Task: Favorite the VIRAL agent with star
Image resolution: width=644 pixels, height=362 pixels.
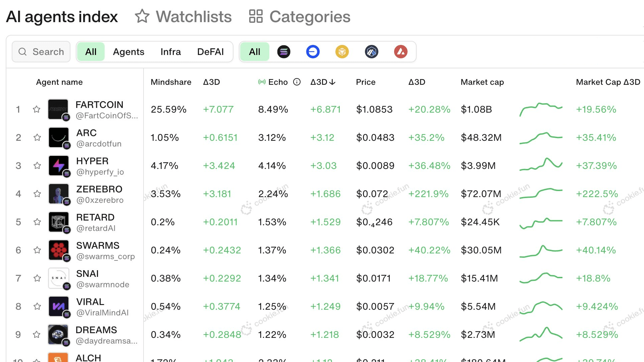Action: (x=37, y=306)
